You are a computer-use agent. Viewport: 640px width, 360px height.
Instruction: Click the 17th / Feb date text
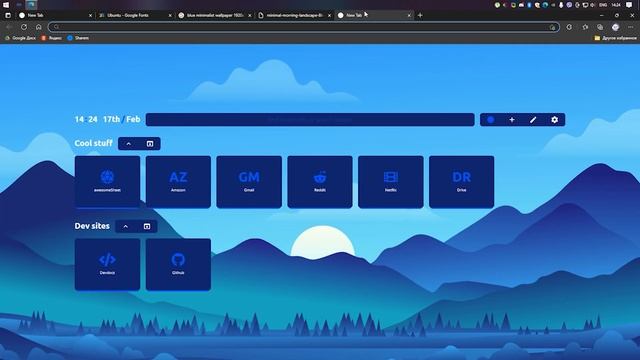click(121, 119)
